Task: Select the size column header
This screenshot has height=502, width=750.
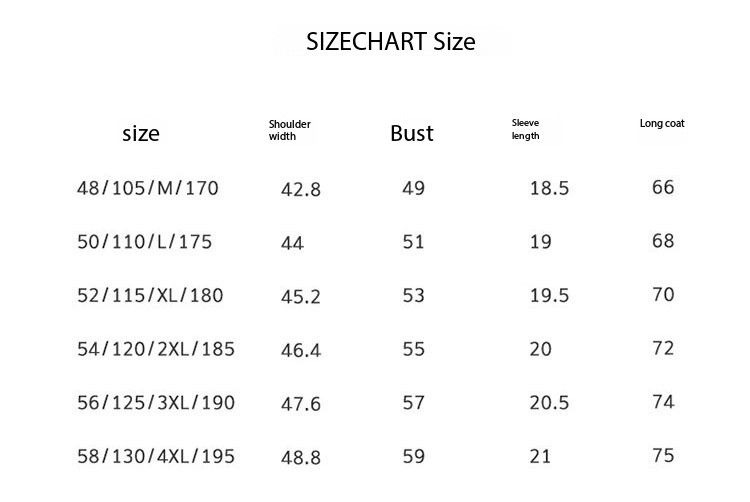Action: pos(141,133)
